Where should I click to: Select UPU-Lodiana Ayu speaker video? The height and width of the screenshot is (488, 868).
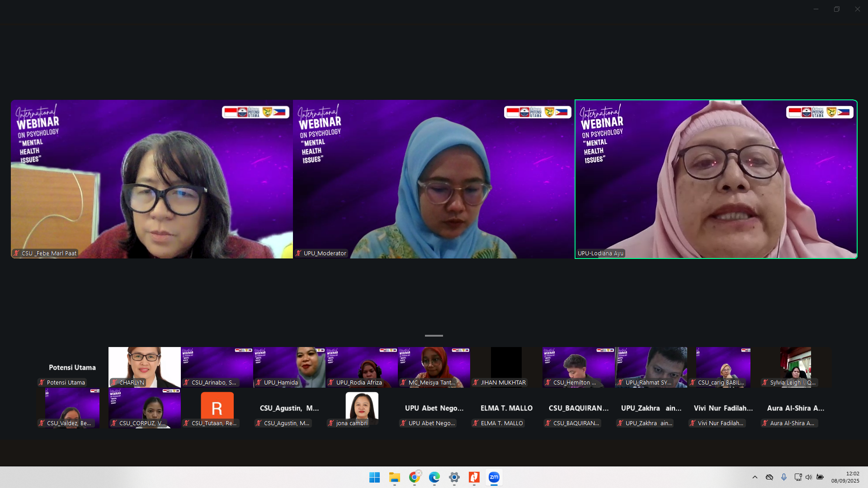[x=716, y=179]
